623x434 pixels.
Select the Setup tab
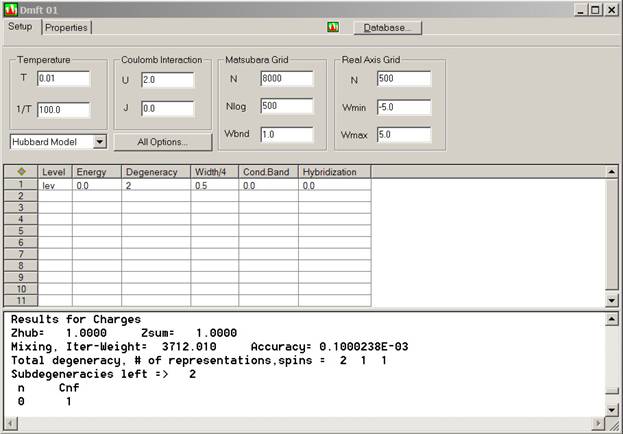click(x=21, y=27)
